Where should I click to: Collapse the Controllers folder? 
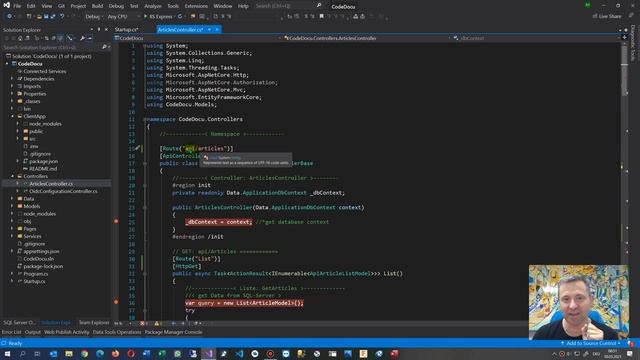[12, 176]
